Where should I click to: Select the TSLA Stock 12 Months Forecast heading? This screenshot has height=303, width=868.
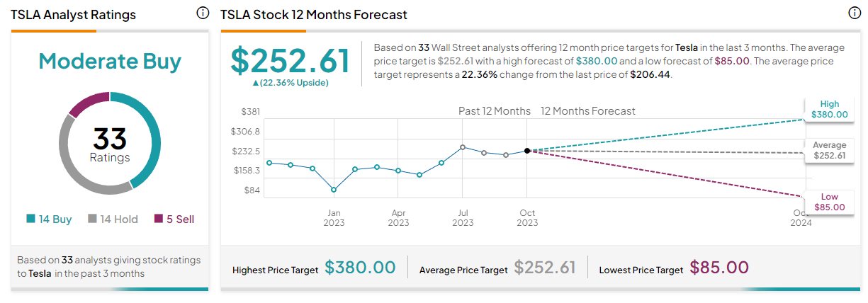314,14
